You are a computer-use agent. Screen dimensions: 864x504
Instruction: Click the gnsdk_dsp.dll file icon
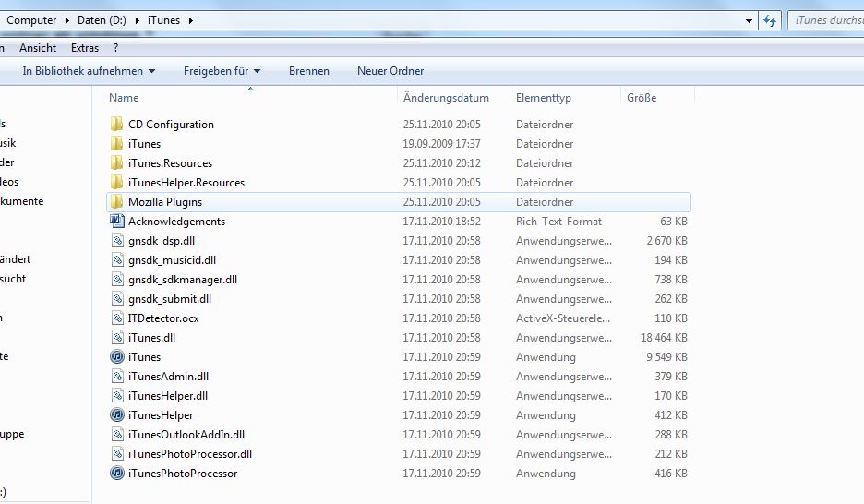tap(116, 241)
